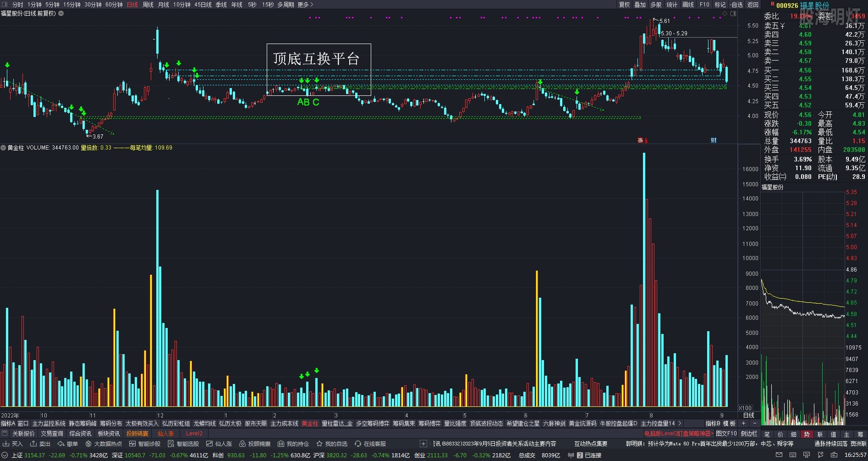The width and height of the screenshot is (868, 461).
Task: Open 仙人涨 in bottom toolbar
Action: pos(219,444)
